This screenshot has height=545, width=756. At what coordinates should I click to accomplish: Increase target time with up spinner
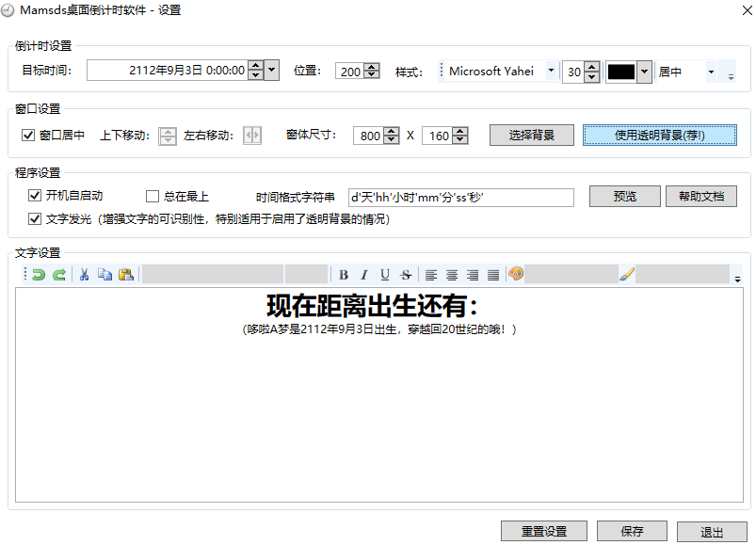256,66
